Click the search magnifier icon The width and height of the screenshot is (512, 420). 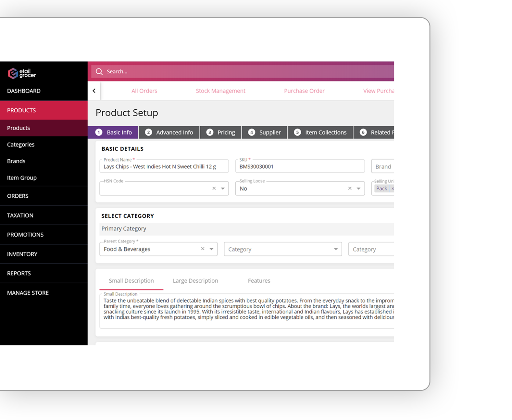[x=99, y=71]
